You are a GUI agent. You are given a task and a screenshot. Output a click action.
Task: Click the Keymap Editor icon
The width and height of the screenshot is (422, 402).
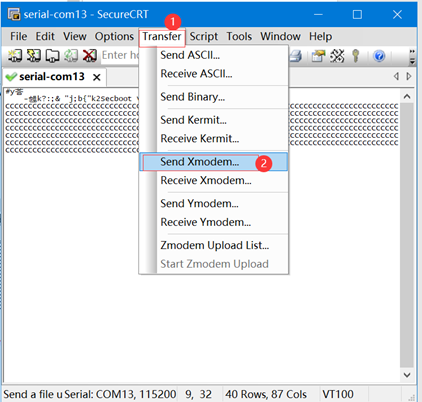click(x=337, y=56)
